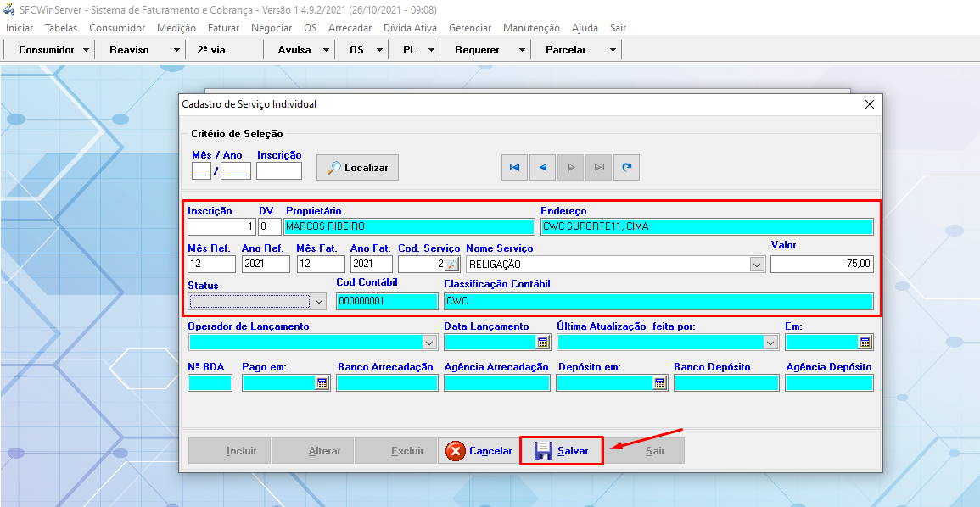Viewport: 980px width, 507px height.
Task: Expand the Nome Serviço dropdown
Action: coord(757,265)
